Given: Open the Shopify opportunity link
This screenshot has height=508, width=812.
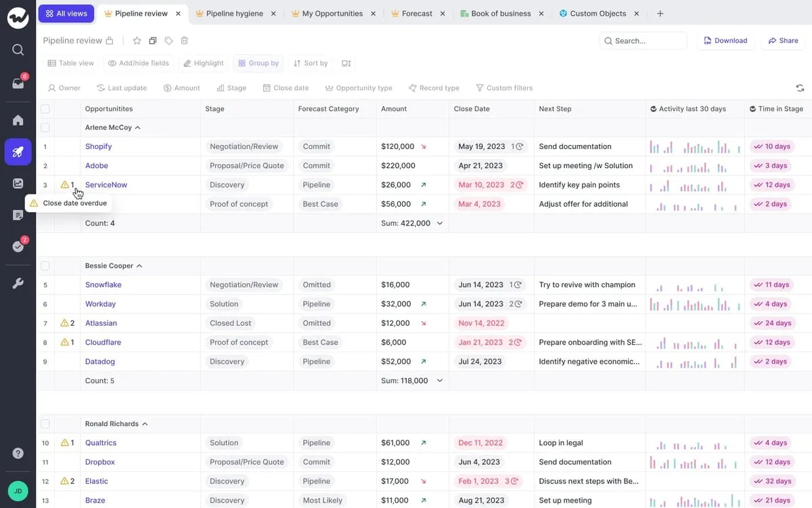Looking at the screenshot, I should click(98, 146).
